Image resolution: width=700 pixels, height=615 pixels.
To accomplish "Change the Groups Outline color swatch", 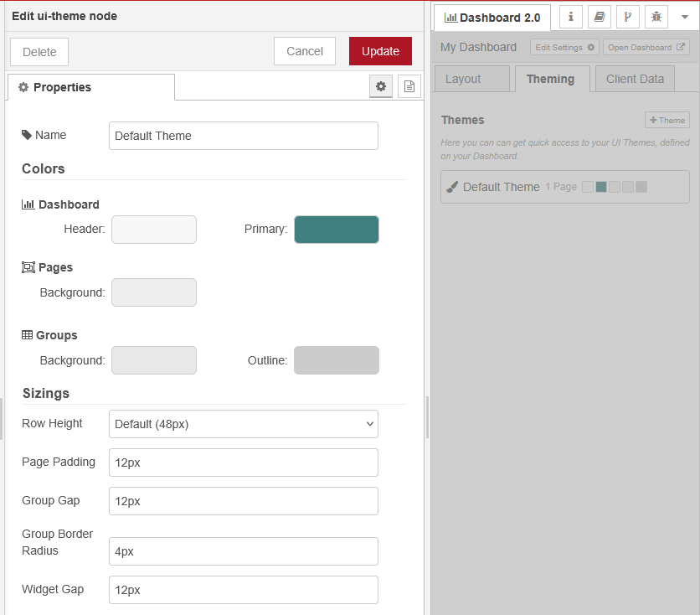I will click(337, 360).
